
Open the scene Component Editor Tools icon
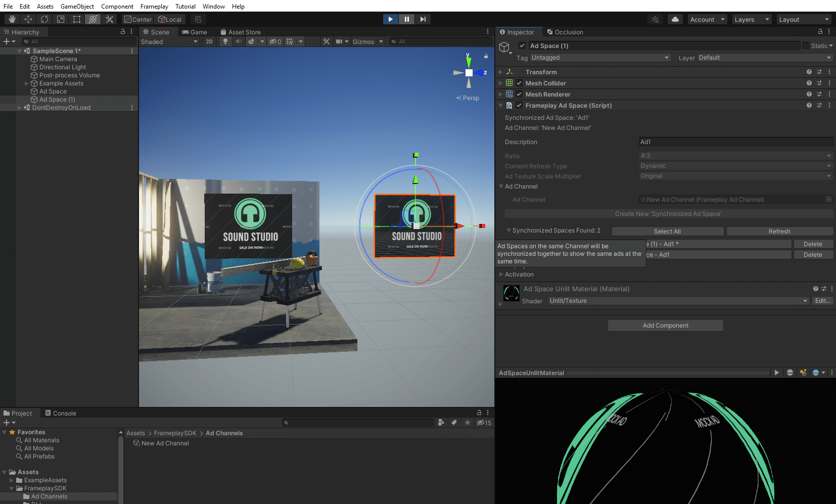(327, 41)
